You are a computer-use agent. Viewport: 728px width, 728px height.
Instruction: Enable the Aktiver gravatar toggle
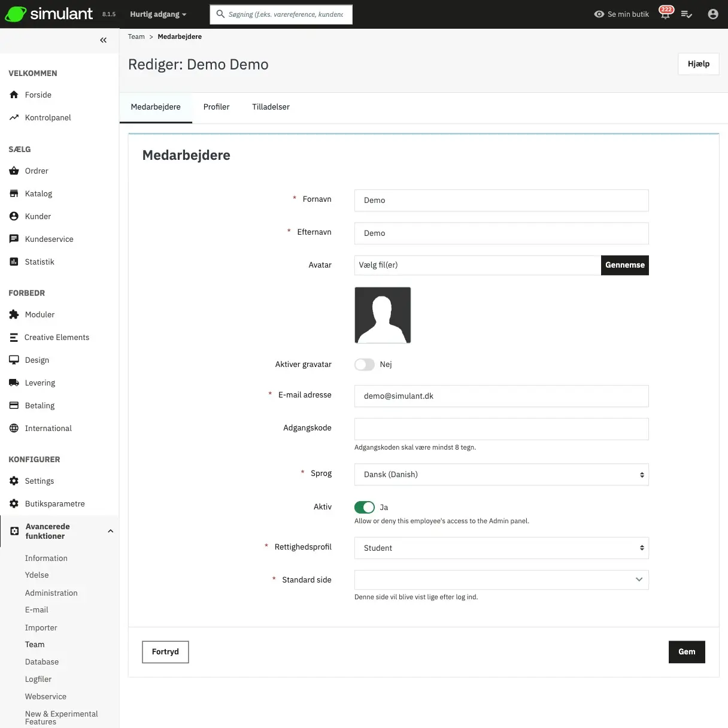[x=364, y=365]
